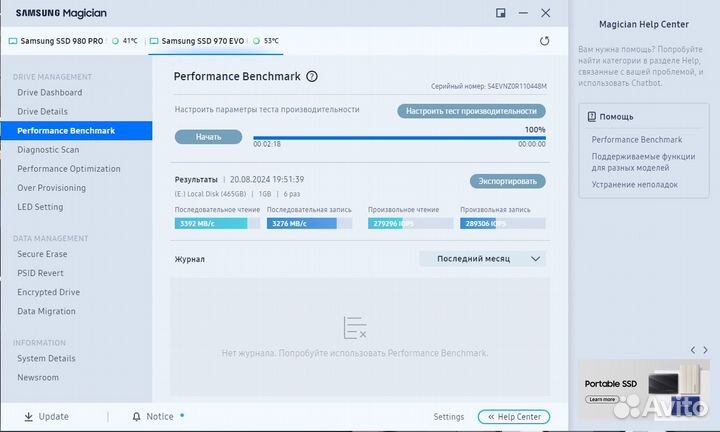Click the sequential write 3276 MB/c bar
Viewport: 720px width, 432px height.
point(309,224)
